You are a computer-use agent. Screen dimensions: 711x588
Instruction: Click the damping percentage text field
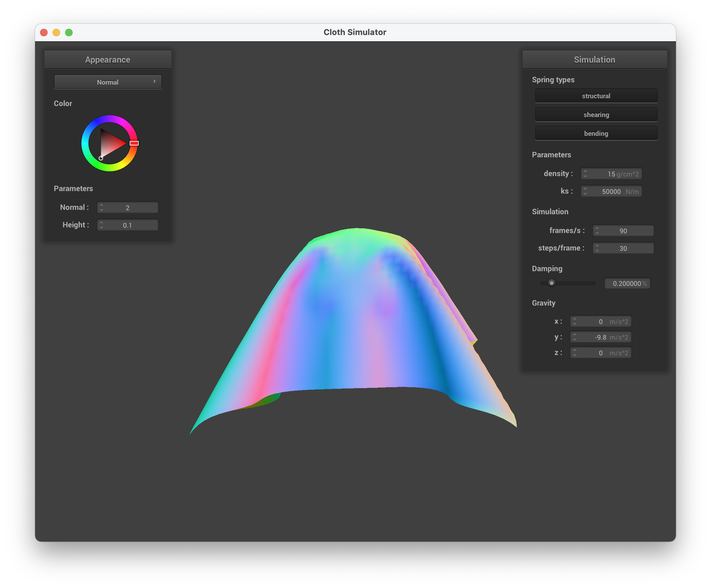[x=627, y=283]
